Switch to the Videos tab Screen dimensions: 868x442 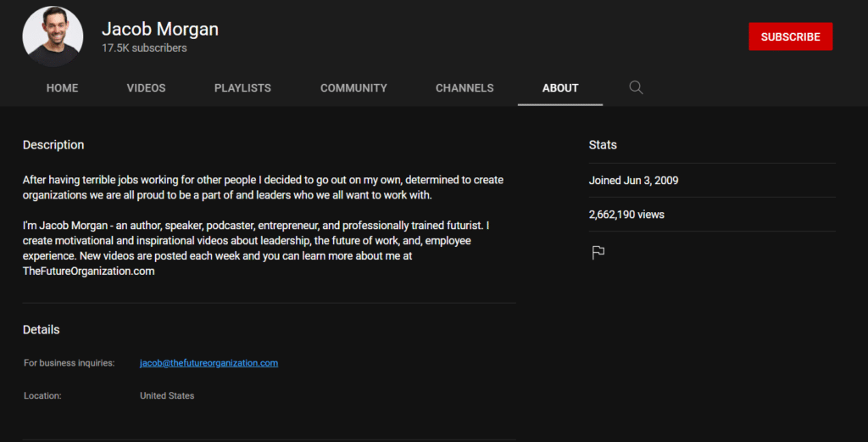tap(146, 88)
